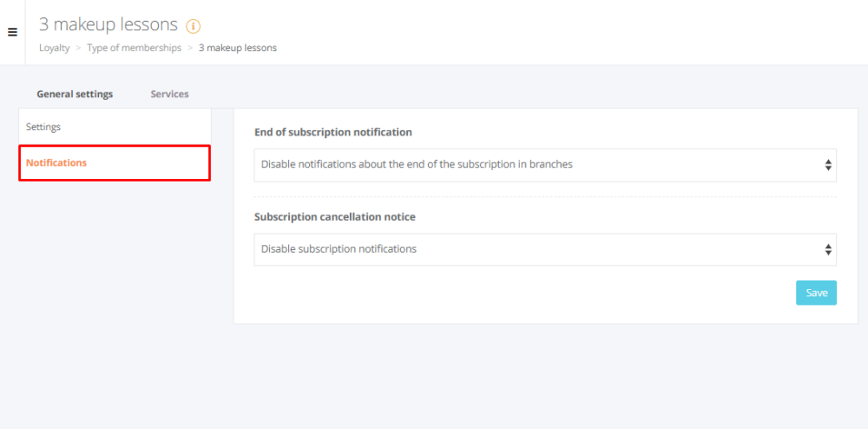Click the 3 makeup lessons page heading
The width and height of the screenshot is (868, 429).
[x=108, y=24]
